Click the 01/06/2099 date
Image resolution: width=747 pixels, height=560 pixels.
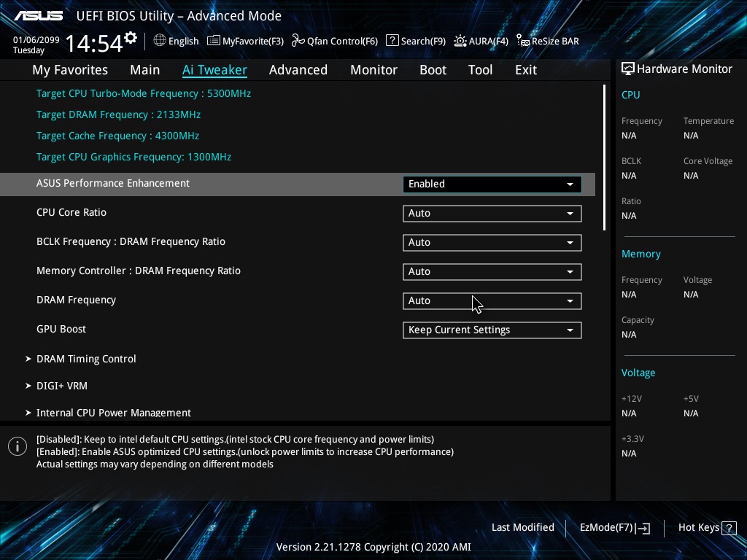[x=36, y=40]
